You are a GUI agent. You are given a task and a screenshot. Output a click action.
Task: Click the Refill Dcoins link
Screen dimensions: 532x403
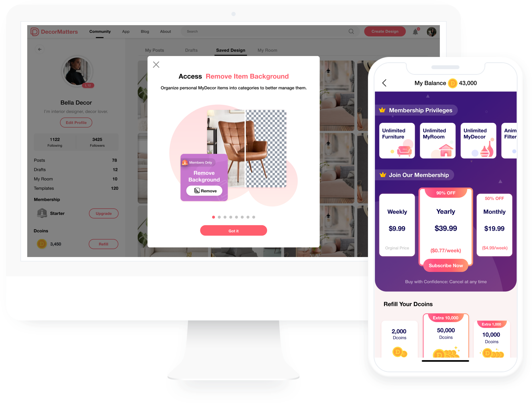point(104,244)
